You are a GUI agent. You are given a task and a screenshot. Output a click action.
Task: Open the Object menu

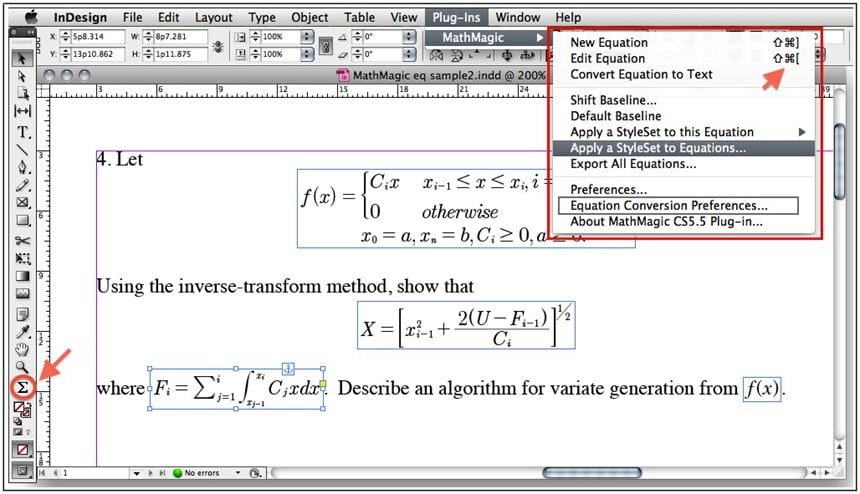309,18
